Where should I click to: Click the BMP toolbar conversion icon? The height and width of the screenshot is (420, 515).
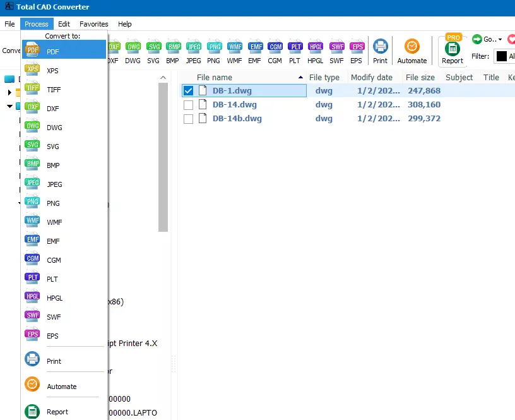173,51
